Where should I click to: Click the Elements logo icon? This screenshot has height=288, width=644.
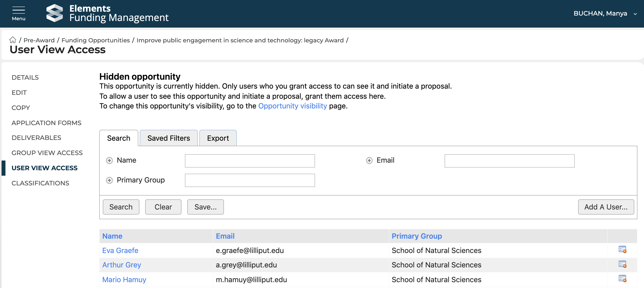(x=55, y=13)
